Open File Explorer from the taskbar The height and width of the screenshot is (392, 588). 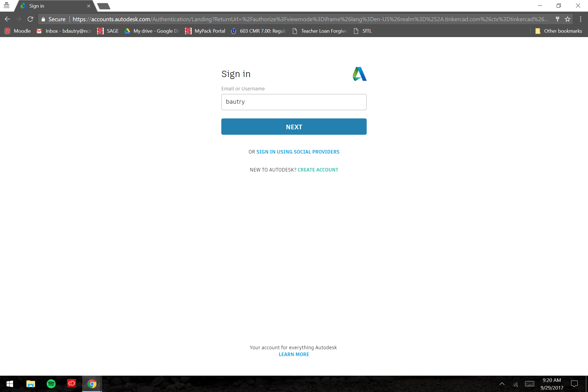coord(30,384)
